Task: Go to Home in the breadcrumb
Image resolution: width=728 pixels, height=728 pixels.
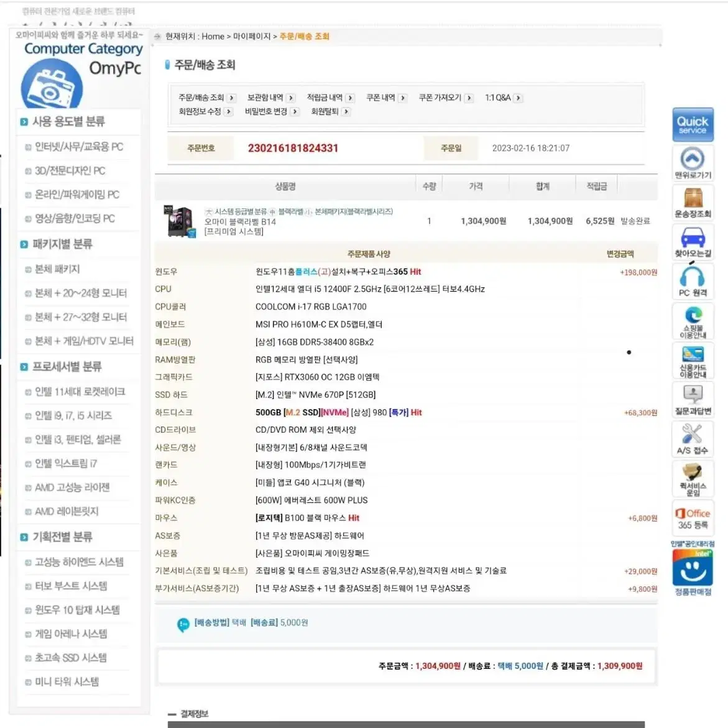Action: [213, 36]
